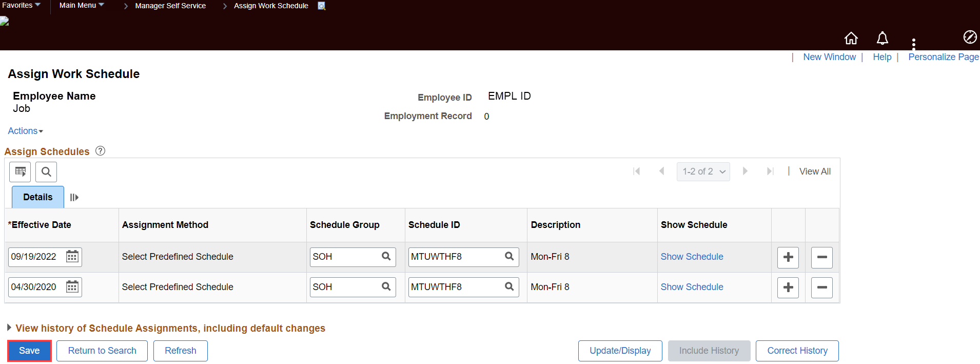The image size is (980, 364).
Task: Click Save to store schedule changes
Action: [29, 350]
